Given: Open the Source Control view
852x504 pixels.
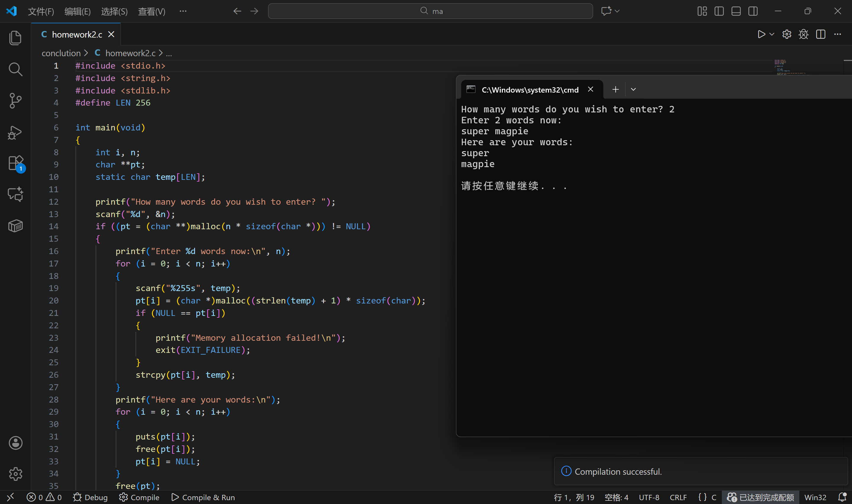Looking at the screenshot, I should click(15, 101).
